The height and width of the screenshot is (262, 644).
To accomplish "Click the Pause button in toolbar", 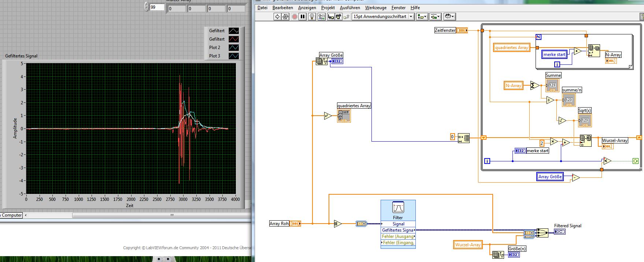I will click(303, 16).
